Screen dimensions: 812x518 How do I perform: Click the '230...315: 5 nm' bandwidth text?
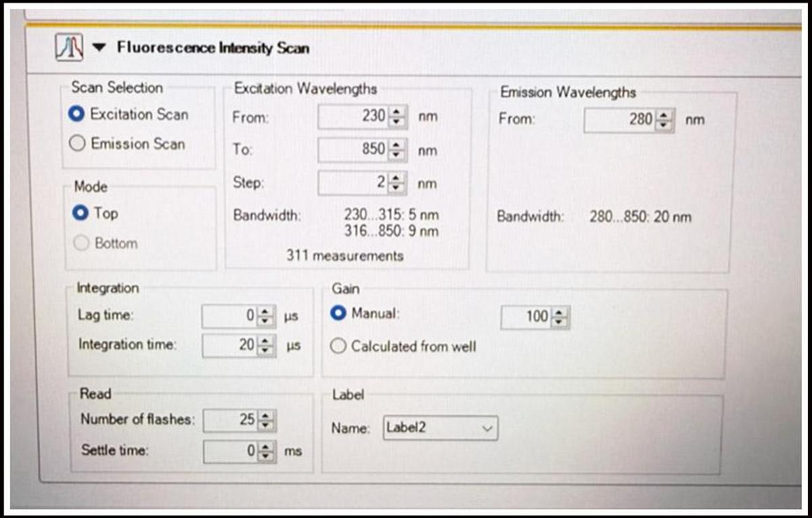click(x=391, y=215)
